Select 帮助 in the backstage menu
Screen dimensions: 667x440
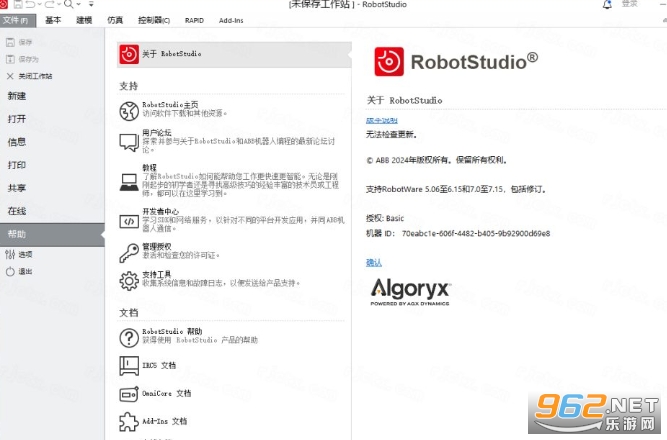[x=52, y=234]
